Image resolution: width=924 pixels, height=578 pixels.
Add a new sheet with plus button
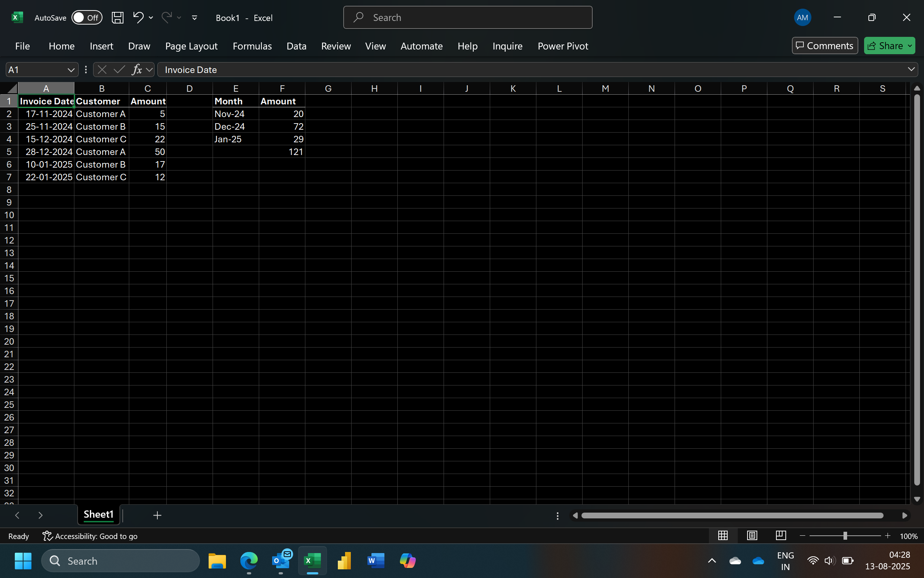pyautogui.click(x=157, y=515)
